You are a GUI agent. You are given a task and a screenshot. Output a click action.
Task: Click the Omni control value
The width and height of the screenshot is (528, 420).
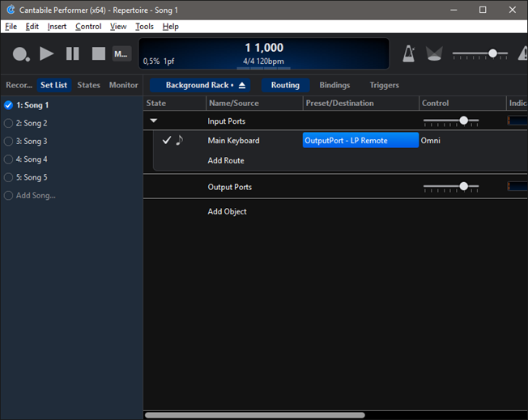[430, 141]
